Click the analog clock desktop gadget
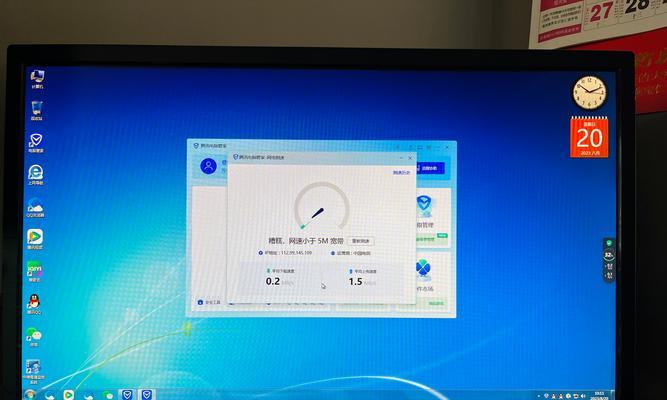The image size is (667, 400). coord(589,92)
